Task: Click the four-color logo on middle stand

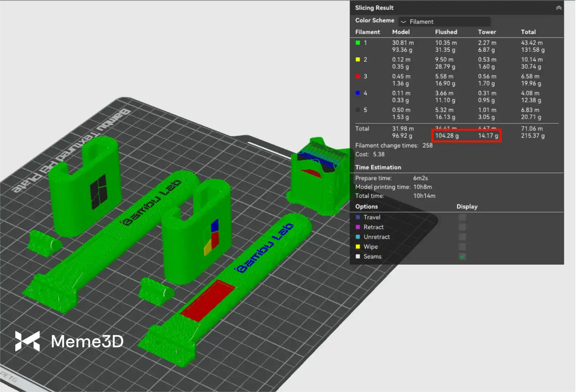Action: coord(211,237)
